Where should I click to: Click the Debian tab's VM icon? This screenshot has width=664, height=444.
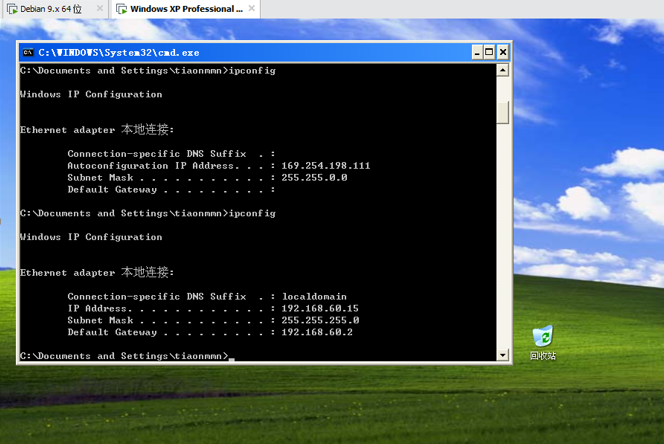[x=12, y=9]
